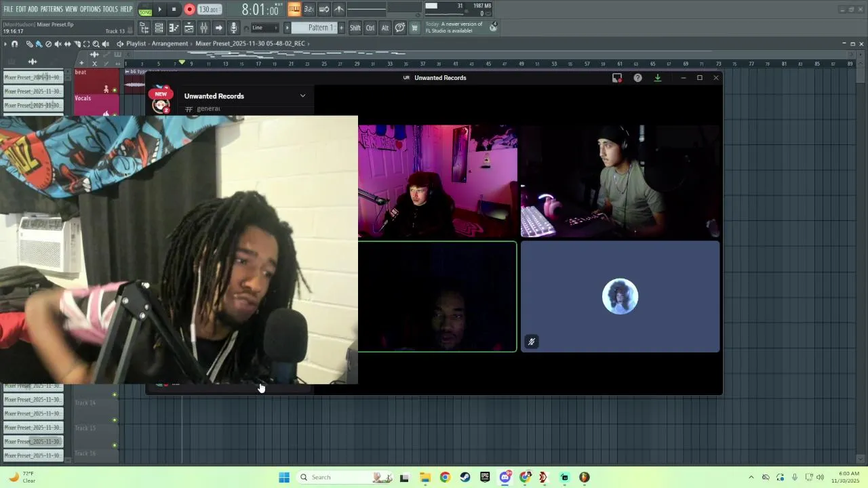Open the Mixer icon
This screenshot has height=488, width=868.
click(203, 28)
